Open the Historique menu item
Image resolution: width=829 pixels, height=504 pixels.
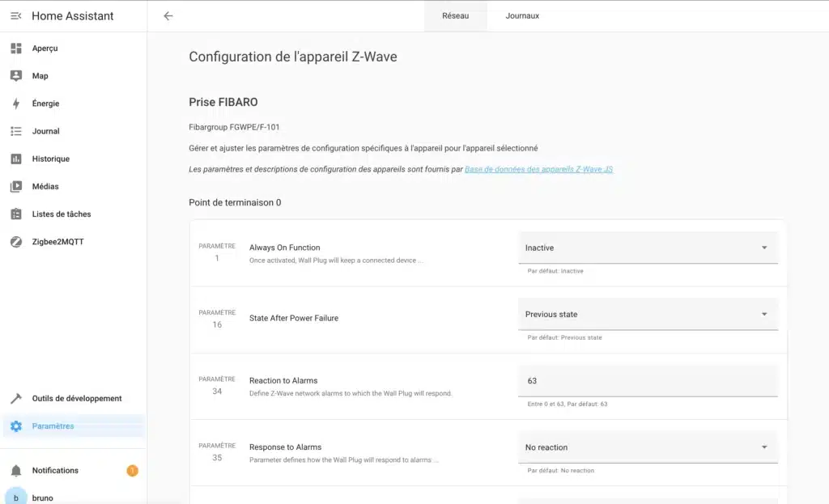(x=51, y=159)
